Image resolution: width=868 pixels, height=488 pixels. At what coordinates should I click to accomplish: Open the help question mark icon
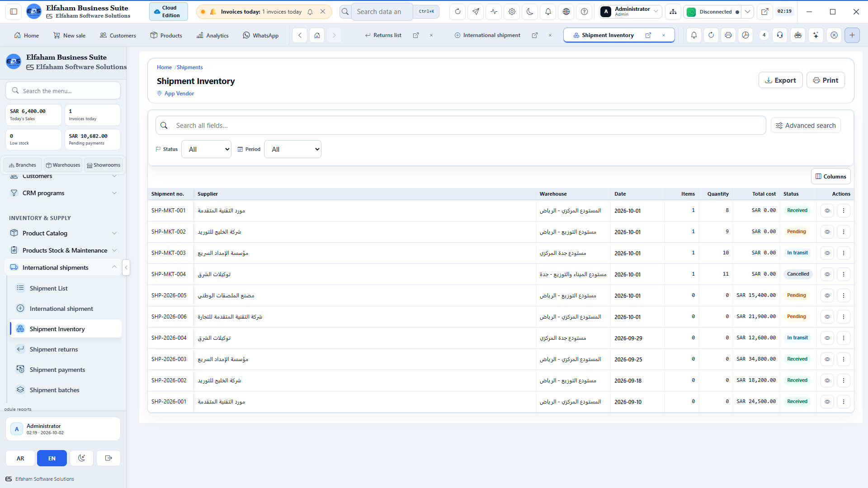pos(584,12)
